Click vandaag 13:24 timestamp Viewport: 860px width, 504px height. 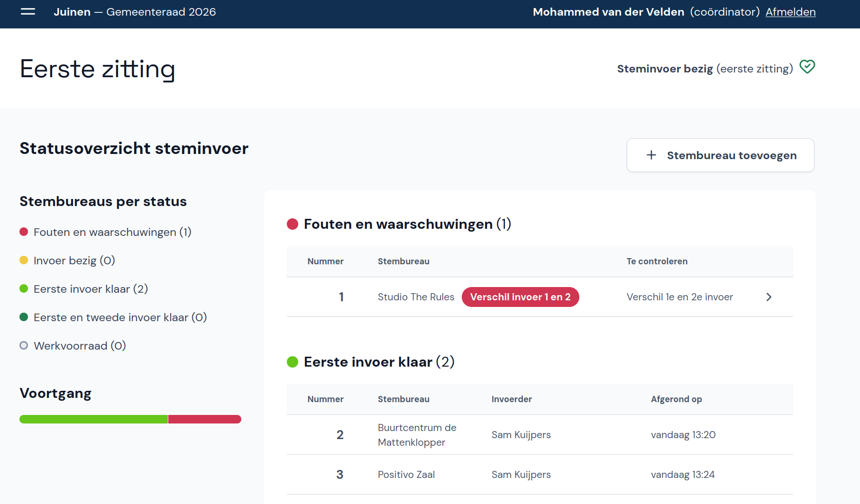tap(683, 475)
